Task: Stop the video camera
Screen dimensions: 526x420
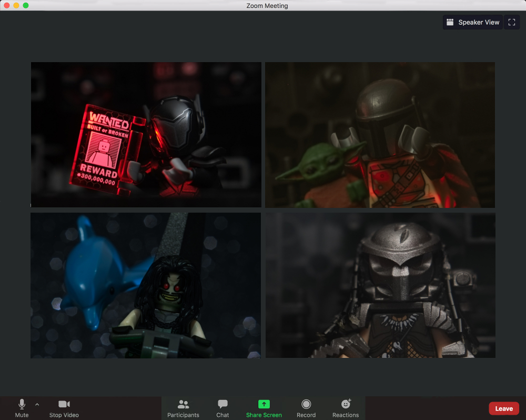Action: coord(64,408)
